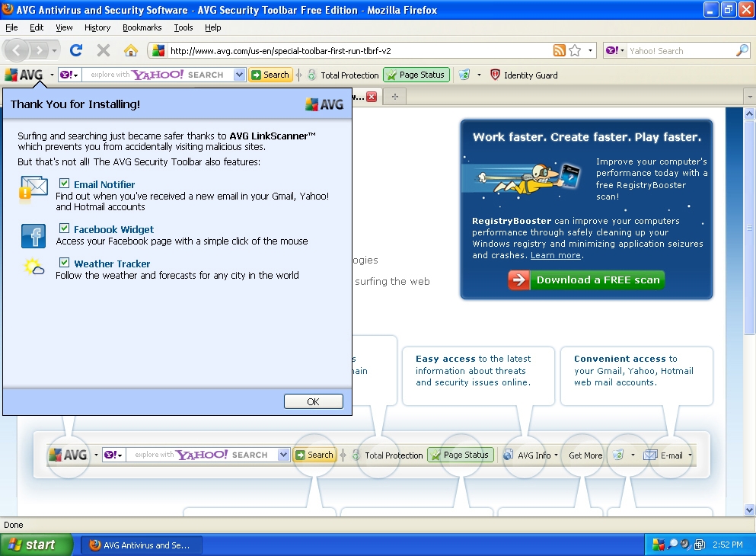Follow the Learn more link
This screenshot has width=756, height=556.
click(556, 255)
